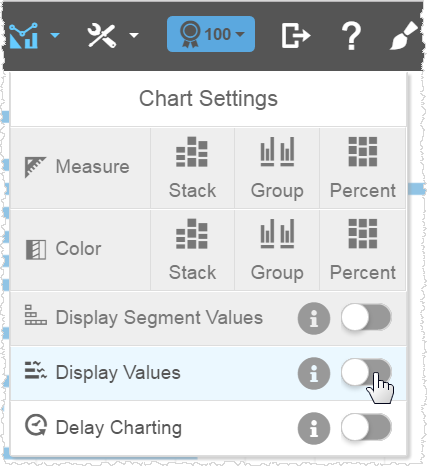Select Group for Measure
The image size is (428, 470).
pyautogui.click(x=277, y=168)
